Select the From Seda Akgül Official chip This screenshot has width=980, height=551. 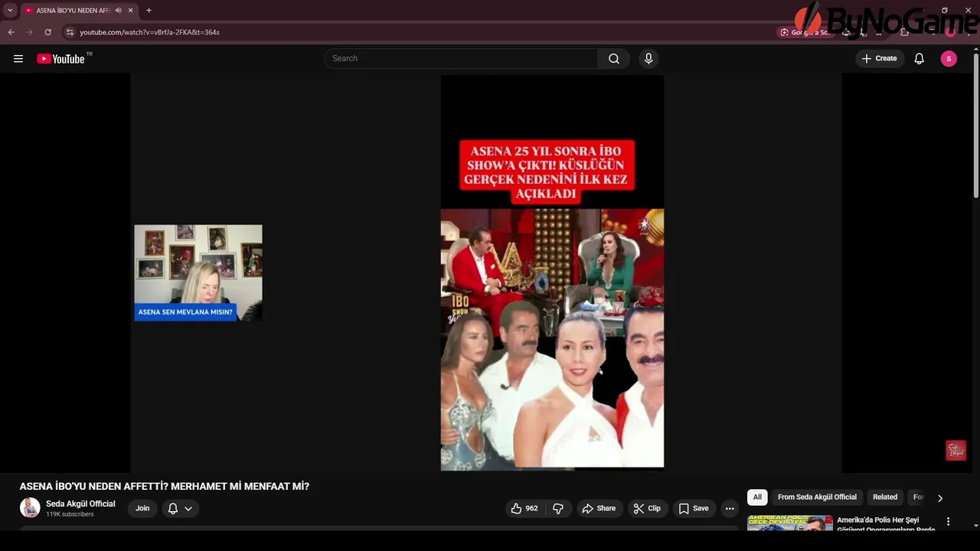click(x=817, y=497)
